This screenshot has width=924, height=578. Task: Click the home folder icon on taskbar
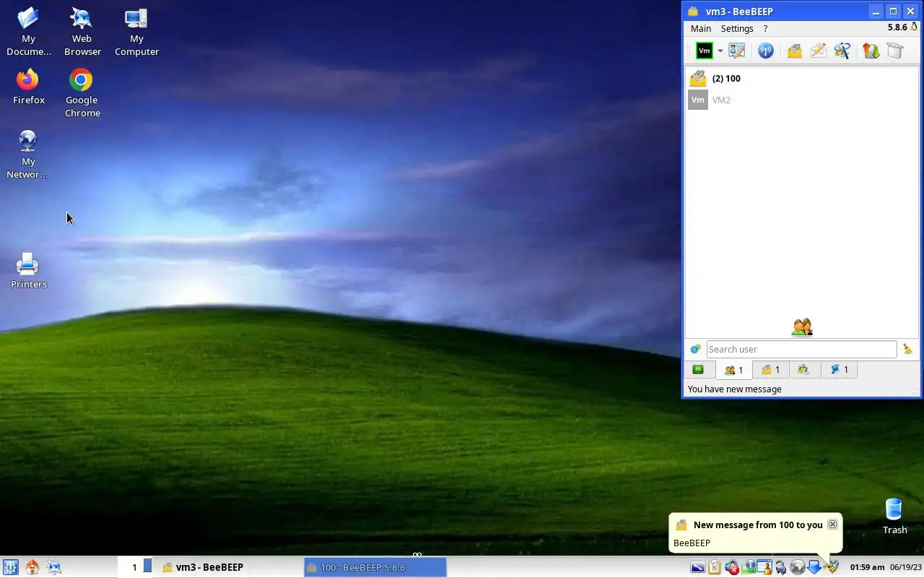tap(32, 567)
